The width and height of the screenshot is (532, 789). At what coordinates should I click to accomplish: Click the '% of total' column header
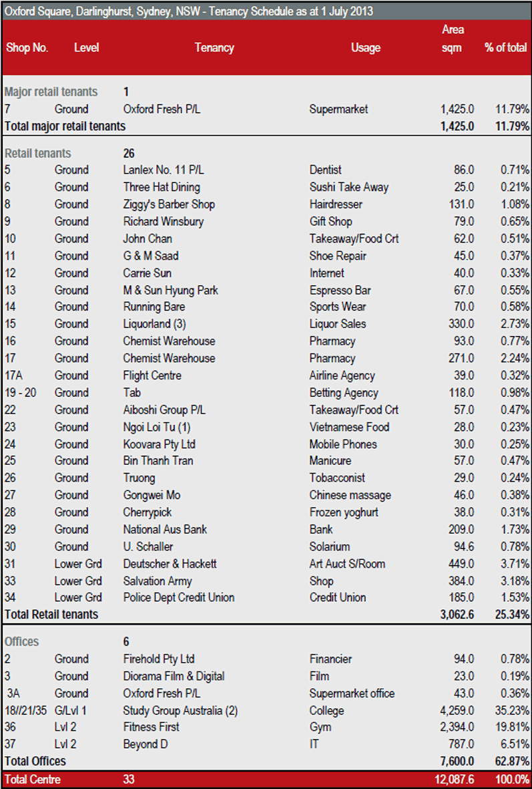(x=507, y=47)
